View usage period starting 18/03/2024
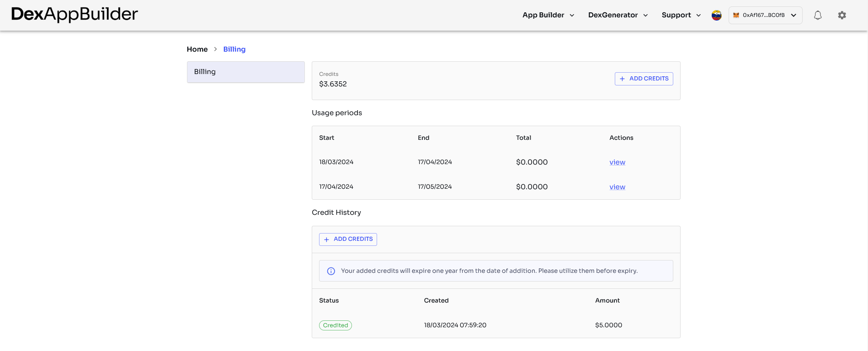Screen dimensions: 868x351 617,162
